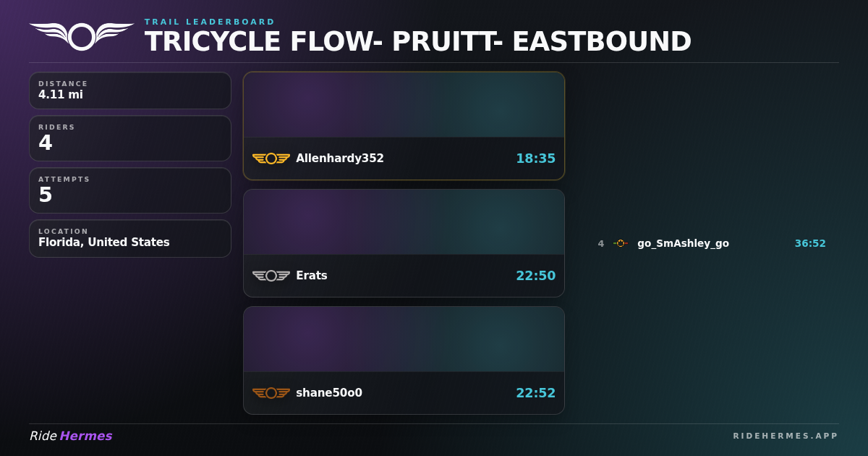Click the gold winged badge beside Allenhardy352
This screenshot has width=868, height=456.
point(271,159)
